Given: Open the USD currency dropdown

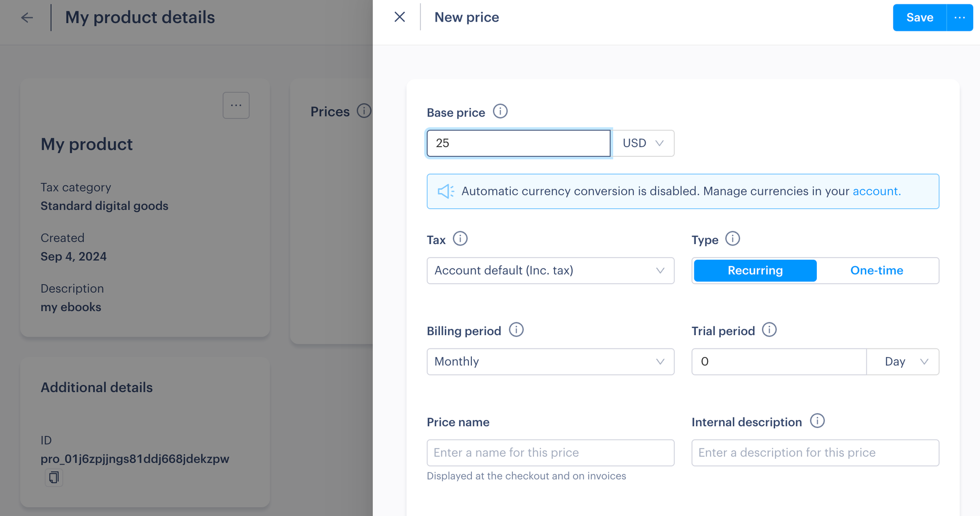Looking at the screenshot, I should pyautogui.click(x=643, y=143).
